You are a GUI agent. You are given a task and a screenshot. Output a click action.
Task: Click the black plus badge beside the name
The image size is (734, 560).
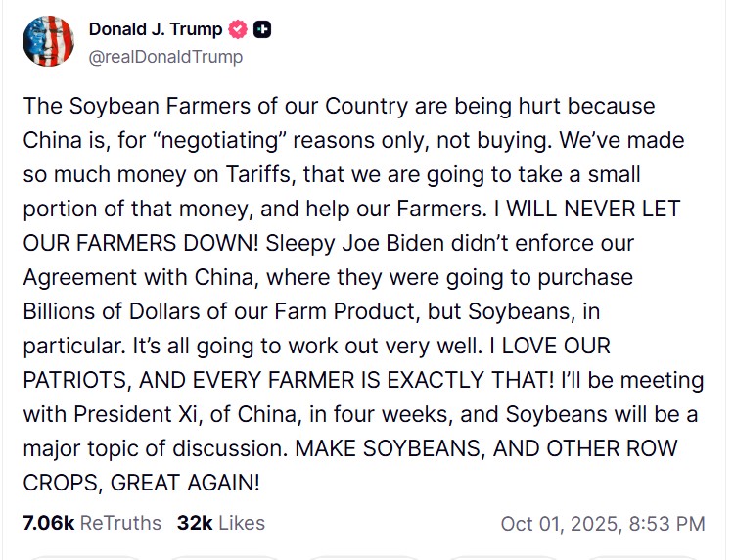point(262,29)
